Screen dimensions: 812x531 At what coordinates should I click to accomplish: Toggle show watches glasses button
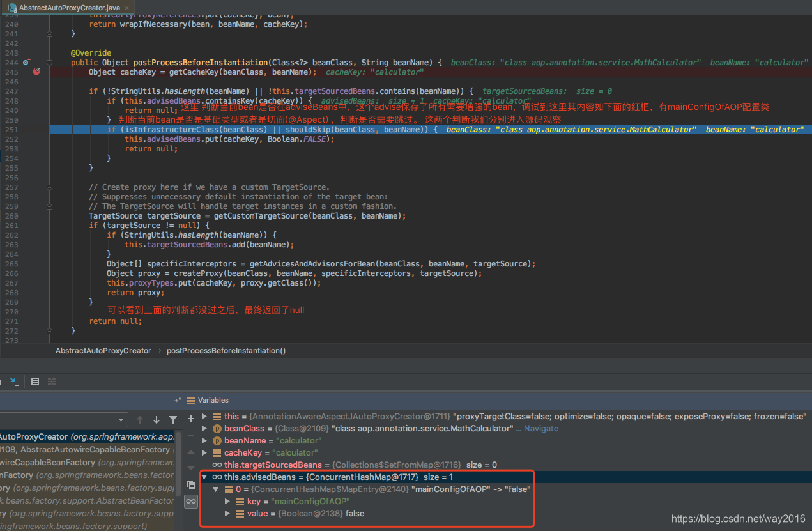pos(191,502)
